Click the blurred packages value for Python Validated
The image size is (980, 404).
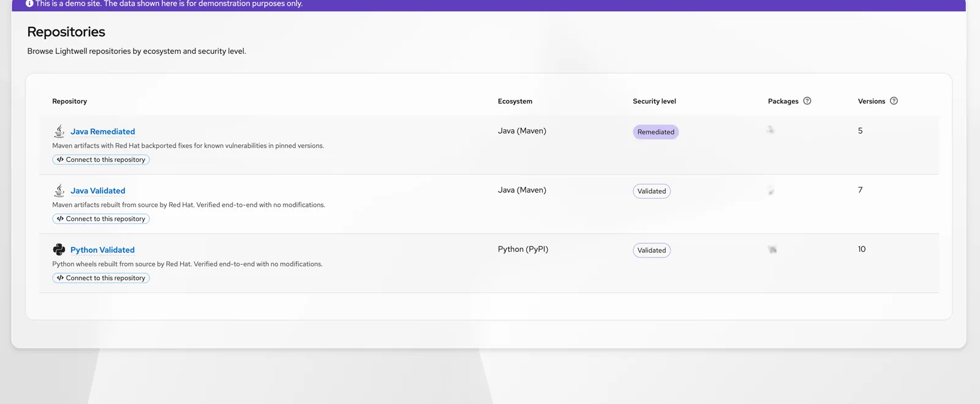772,250
